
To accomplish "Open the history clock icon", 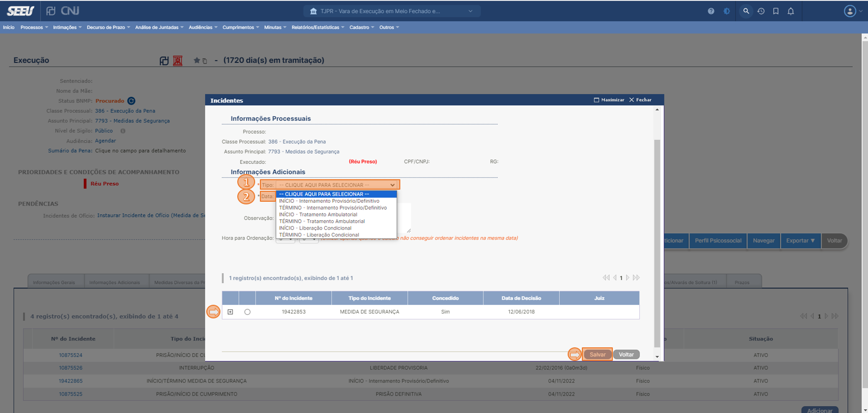I will [x=761, y=11].
